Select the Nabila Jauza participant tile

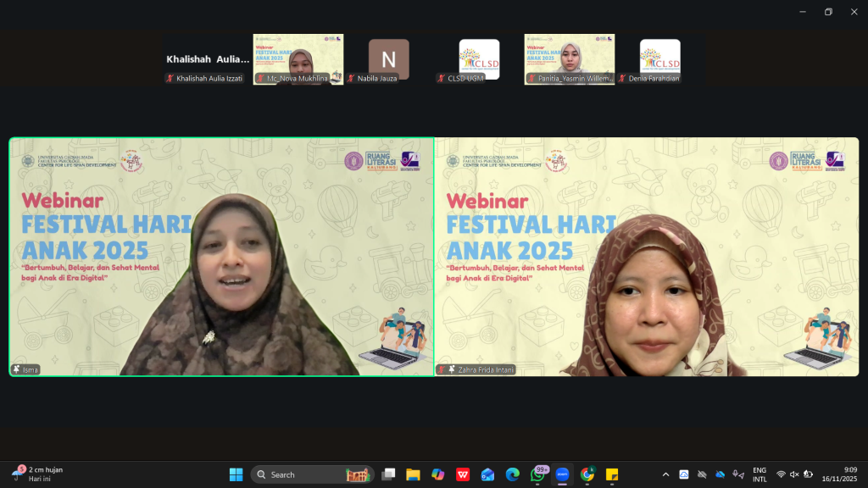pos(388,59)
